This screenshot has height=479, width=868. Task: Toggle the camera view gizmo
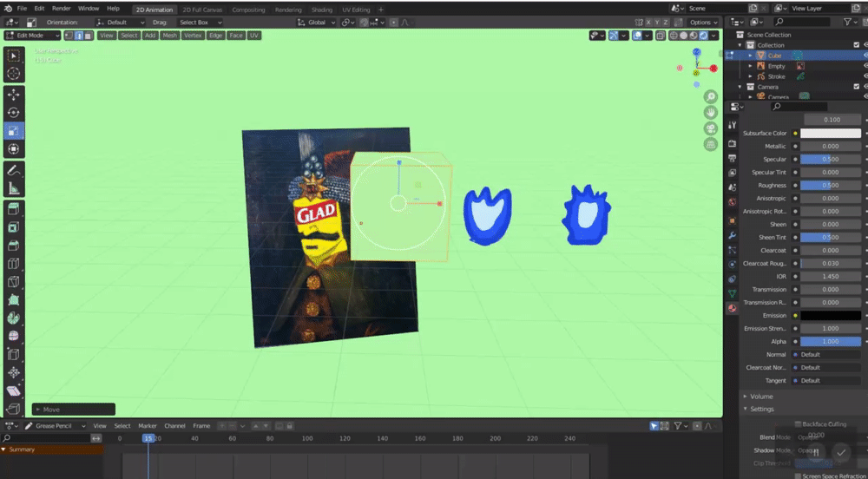(710, 128)
